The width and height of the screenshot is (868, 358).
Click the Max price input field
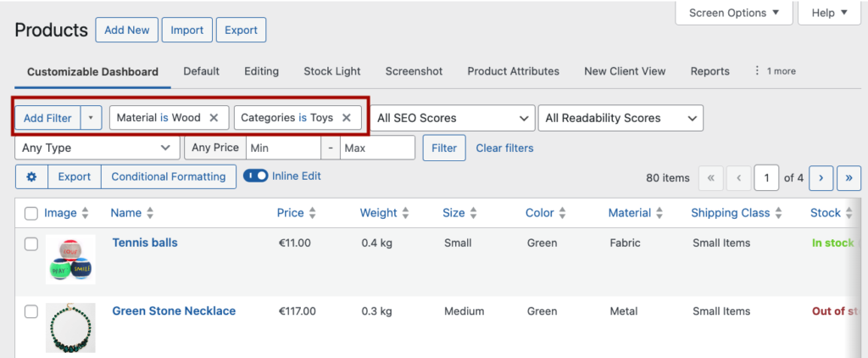(x=377, y=148)
